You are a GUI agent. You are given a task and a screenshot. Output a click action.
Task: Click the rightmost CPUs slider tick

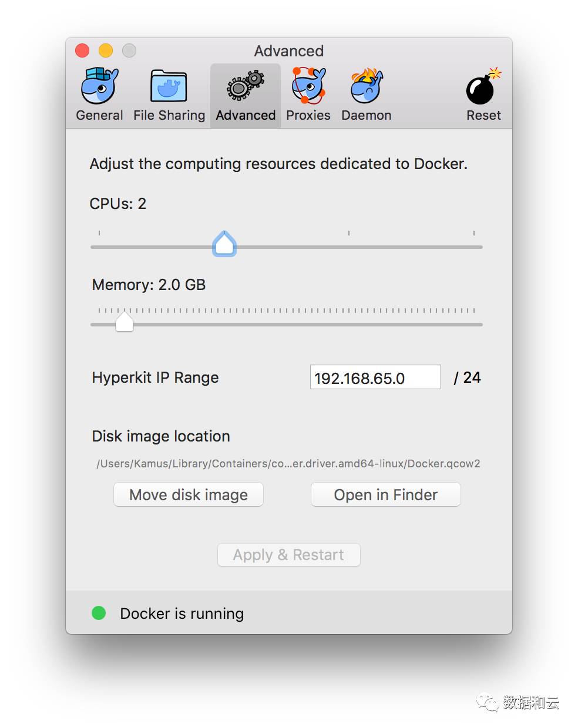474,233
